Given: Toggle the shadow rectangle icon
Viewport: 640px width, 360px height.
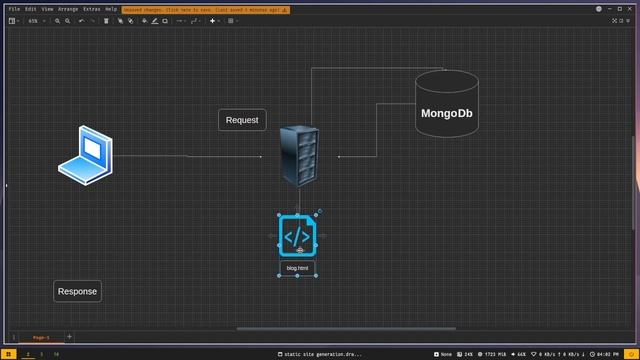Looking at the screenshot, I should pos(165,21).
